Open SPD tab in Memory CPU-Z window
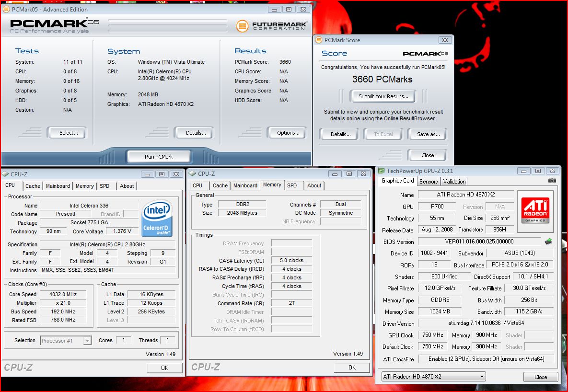Viewport: 568px width, 392px height. (x=292, y=185)
